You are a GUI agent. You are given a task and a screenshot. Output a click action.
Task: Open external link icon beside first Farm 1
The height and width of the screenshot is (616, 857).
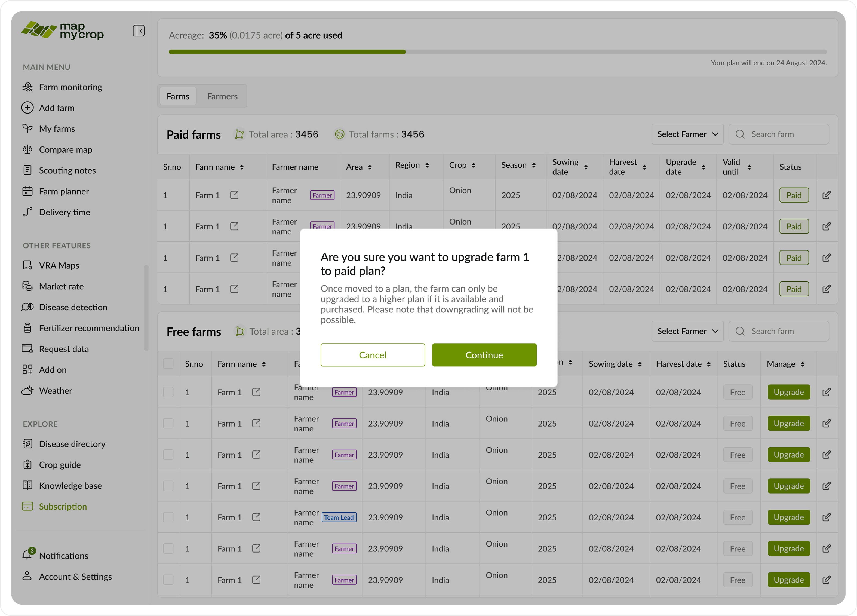coord(234,195)
